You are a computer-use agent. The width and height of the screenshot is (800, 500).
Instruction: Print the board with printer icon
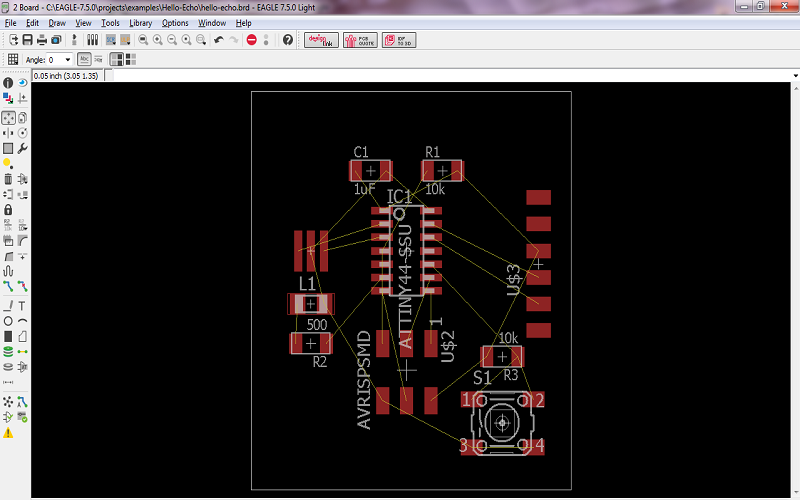pos(42,40)
